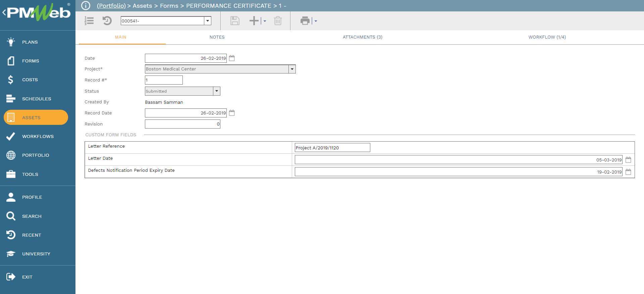Click the Tools briefcase icon
644x294 pixels.
pyautogui.click(x=11, y=174)
